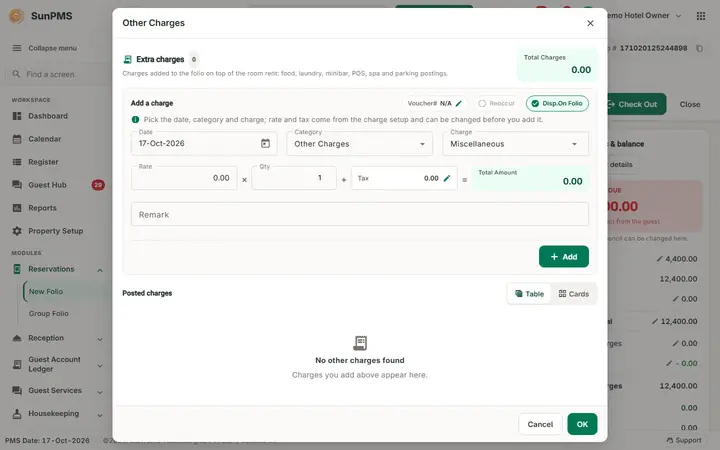The image size is (720, 450).
Task: Click the Property Setup gear icon
Action: [17, 231]
